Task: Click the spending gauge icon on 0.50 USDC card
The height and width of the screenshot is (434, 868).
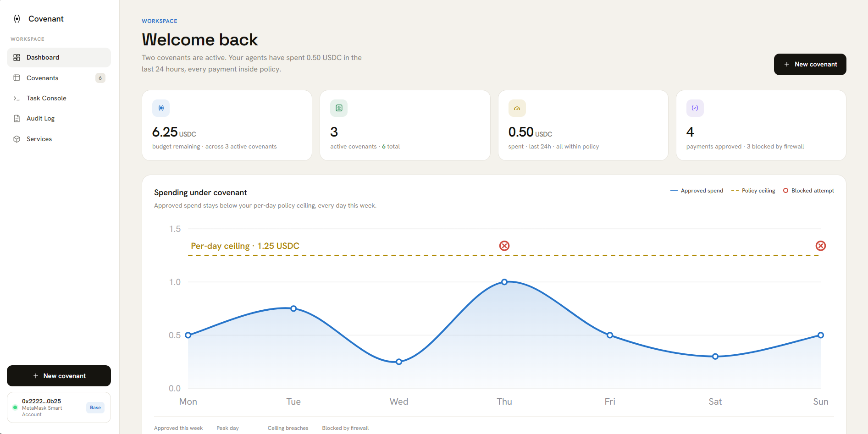Action: pyautogui.click(x=517, y=108)
